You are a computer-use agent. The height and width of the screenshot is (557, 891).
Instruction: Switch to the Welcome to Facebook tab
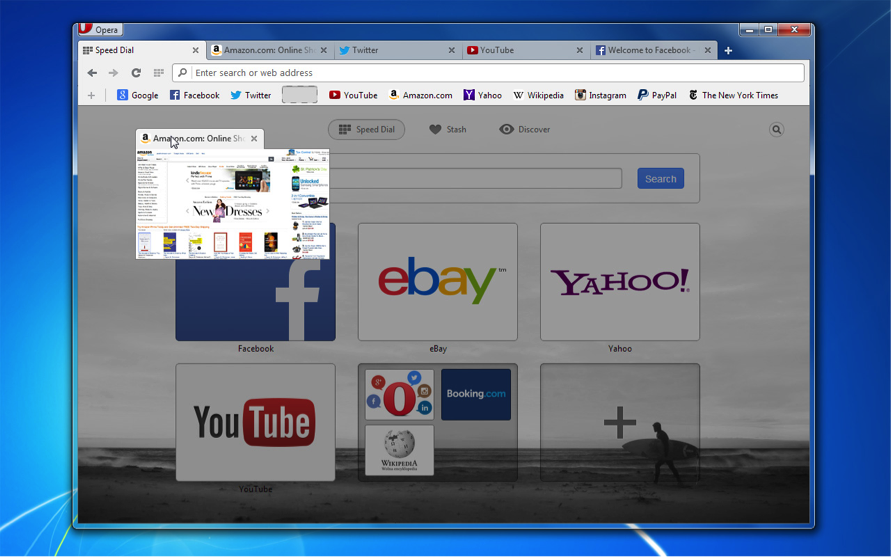pos(653,50)
